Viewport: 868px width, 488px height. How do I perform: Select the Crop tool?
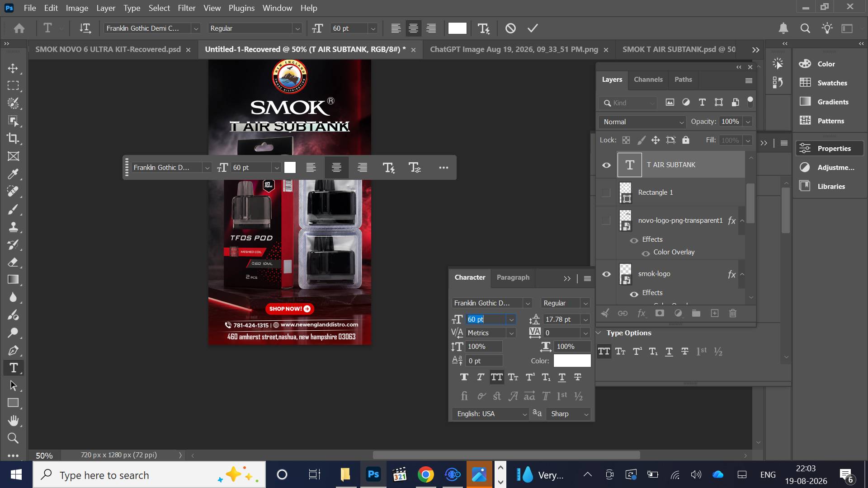point(13,138)
